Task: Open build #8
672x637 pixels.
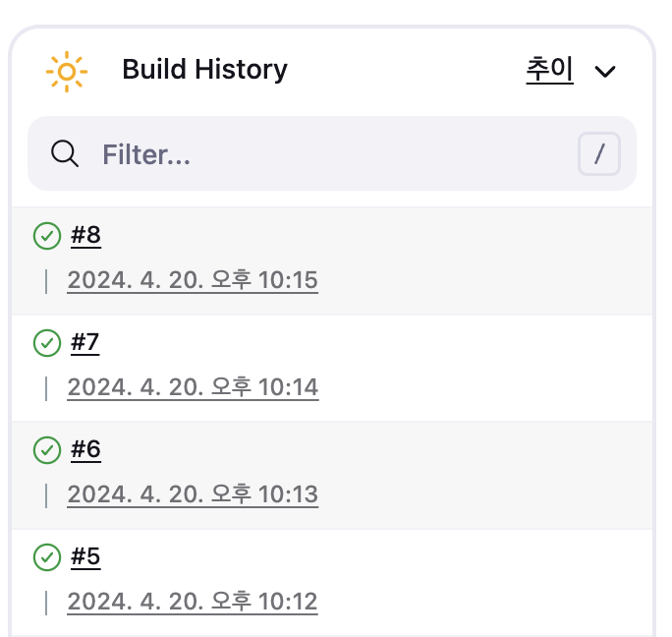Action: point(86,236)
